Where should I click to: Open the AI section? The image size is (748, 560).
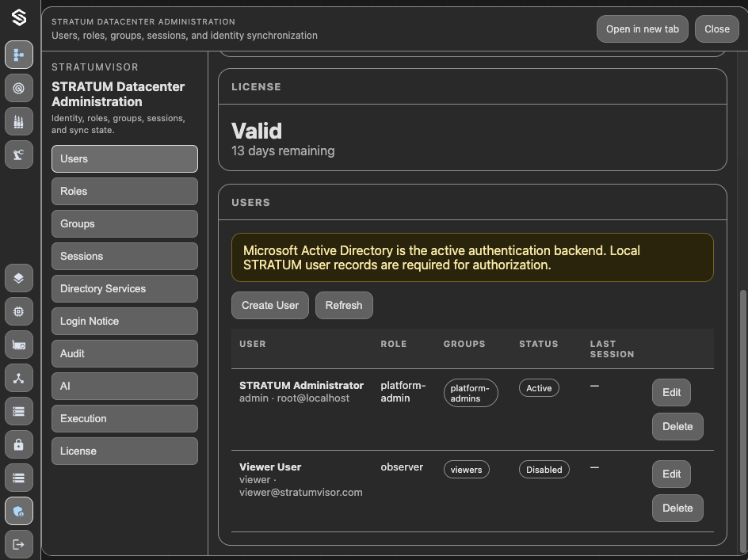pyautogui.click(x=124, y=386)
